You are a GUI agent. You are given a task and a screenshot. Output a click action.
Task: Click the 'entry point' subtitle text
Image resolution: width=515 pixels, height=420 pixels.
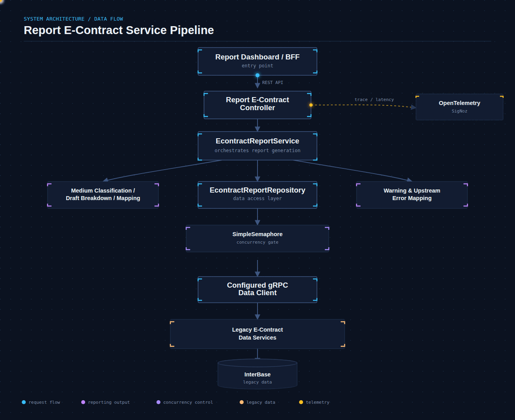[x=257, y=66]
